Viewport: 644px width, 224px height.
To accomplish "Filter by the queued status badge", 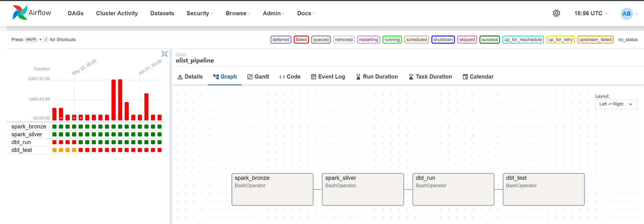I will 321,39.
